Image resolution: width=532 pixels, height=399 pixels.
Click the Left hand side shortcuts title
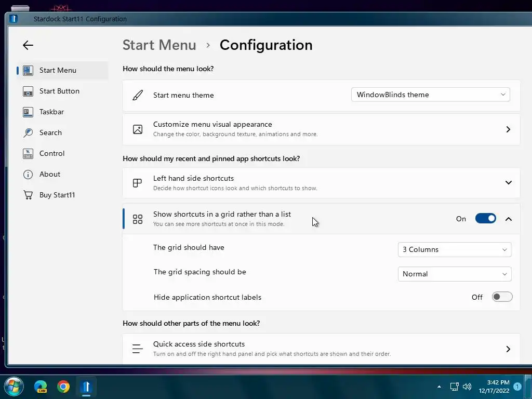point(193,179)
